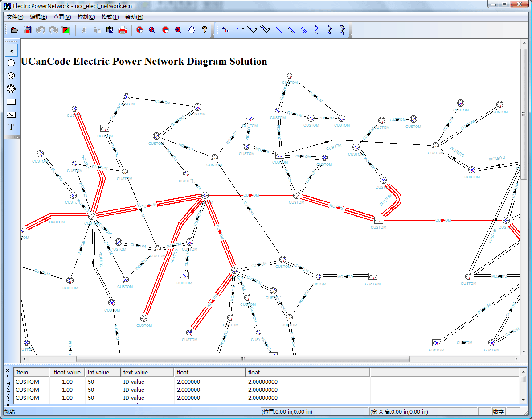The height and width of the screenshot is (419, 532).
Task: Click the printer icon
Action: point(123,30)
